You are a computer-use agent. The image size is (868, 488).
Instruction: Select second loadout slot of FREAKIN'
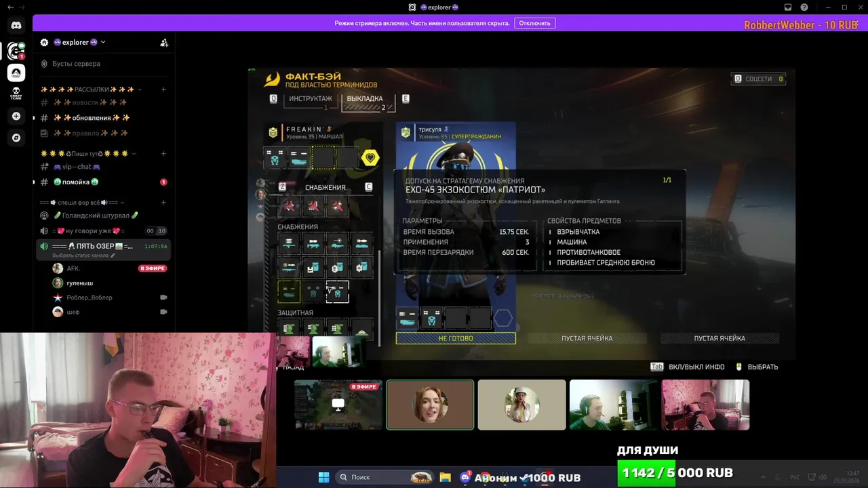(299, 158)
